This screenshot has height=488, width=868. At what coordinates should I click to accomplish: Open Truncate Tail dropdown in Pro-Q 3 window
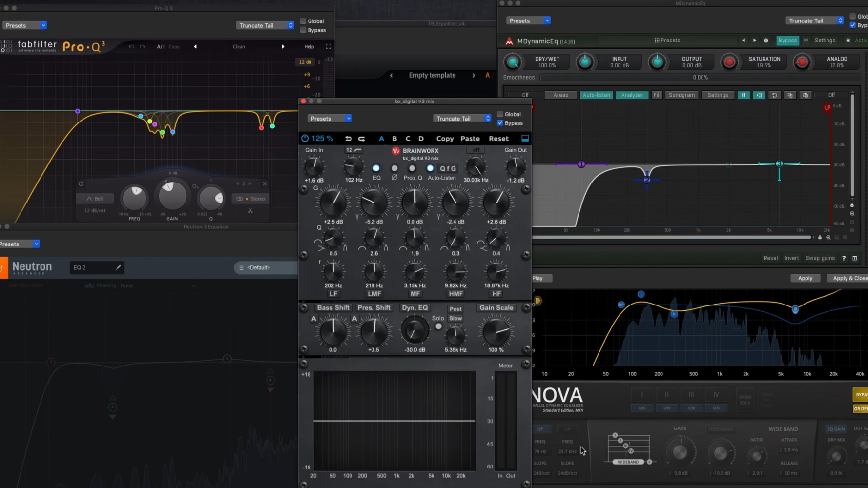coord(266,25)
